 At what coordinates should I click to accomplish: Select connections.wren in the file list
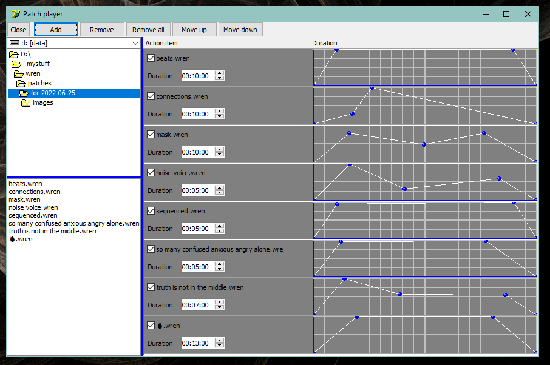click(34, 191)
